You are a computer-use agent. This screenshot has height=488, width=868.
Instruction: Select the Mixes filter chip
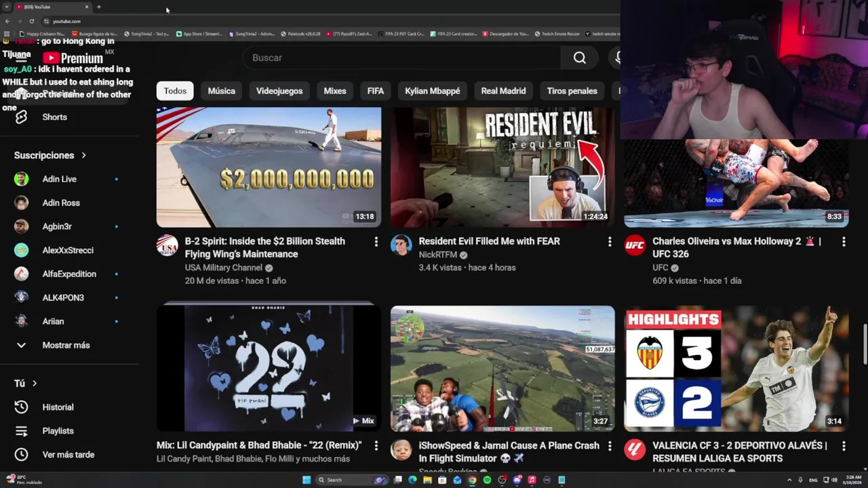335,91
